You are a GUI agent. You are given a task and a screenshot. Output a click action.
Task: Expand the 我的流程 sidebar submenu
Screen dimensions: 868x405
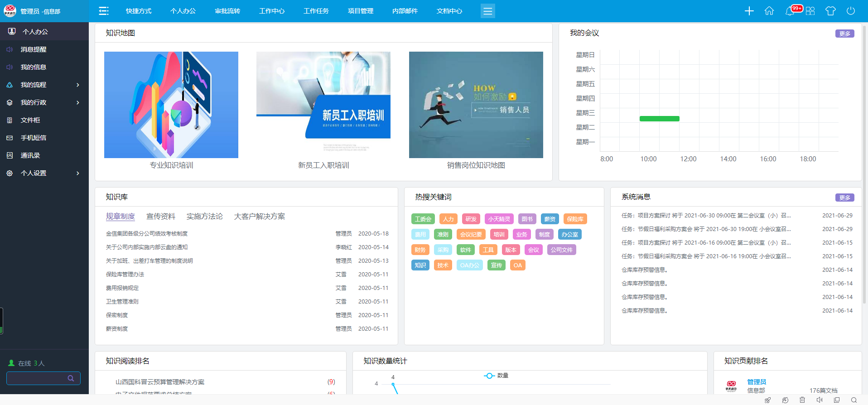coord(78,85)
